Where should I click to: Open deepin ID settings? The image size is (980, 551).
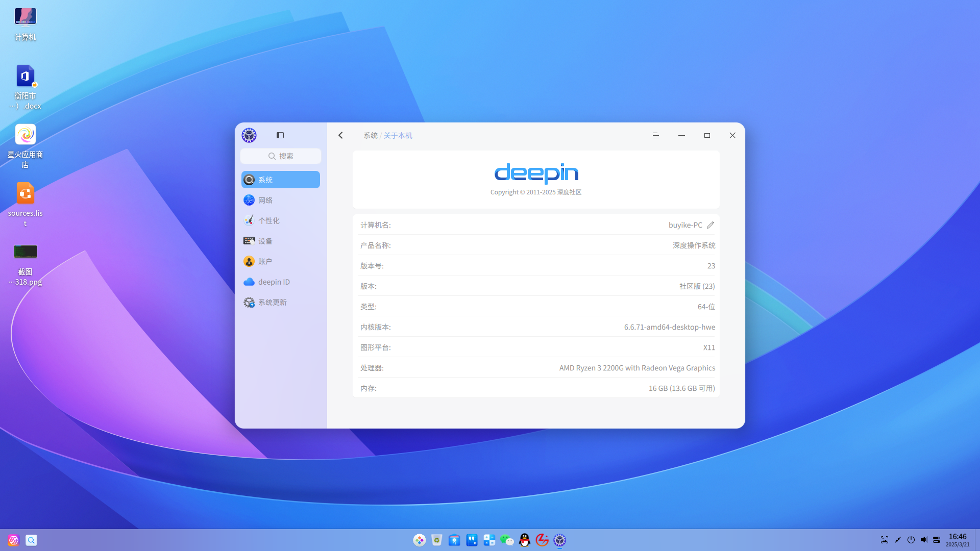(281, 282)
